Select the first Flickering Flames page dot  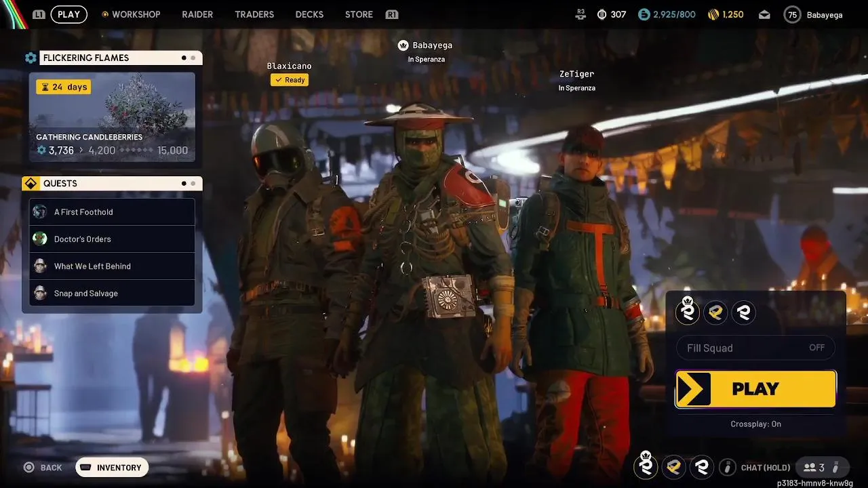[x=184, y=58]
